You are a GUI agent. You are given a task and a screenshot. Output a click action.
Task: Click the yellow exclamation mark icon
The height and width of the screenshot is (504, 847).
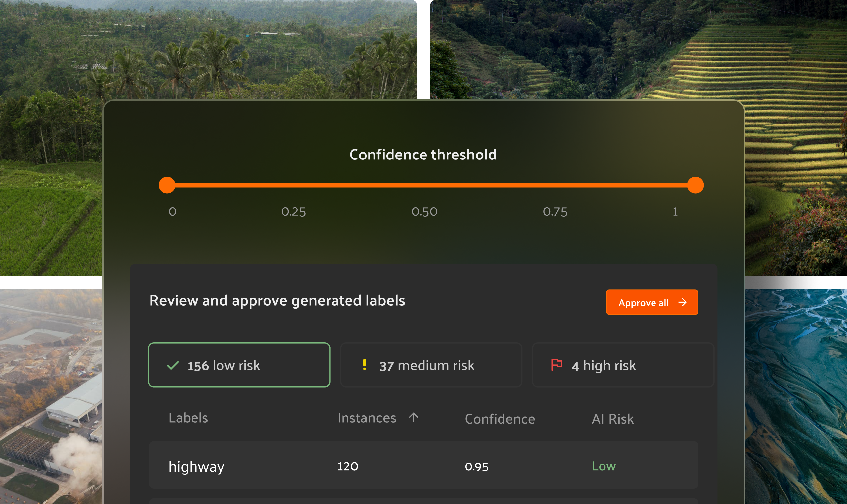point(364,365)
